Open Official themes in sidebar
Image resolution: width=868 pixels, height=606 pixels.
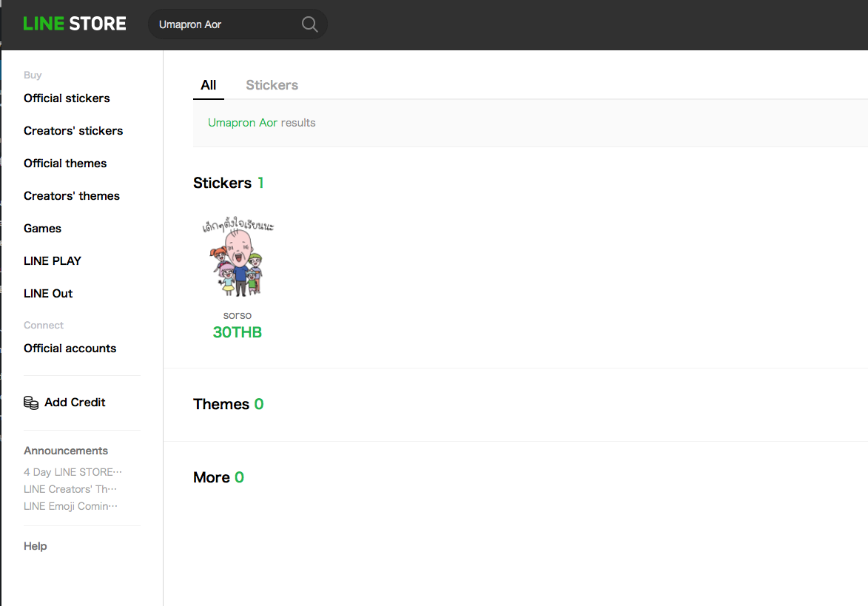point(65,164)
